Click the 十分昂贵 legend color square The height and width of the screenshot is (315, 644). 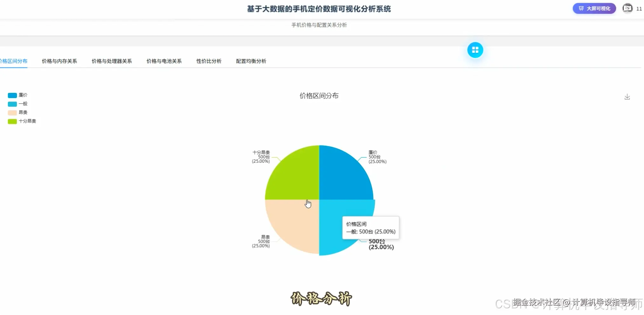(x=12, y=121)
